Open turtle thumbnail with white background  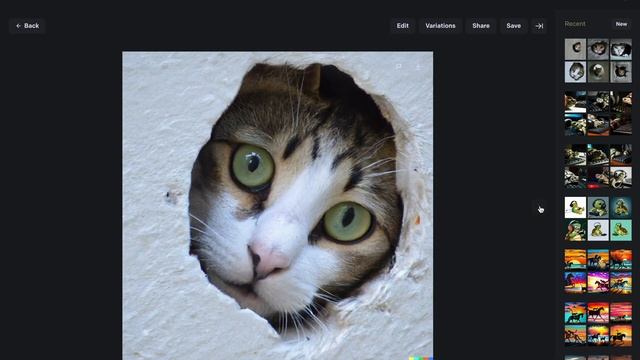[575, 207]
